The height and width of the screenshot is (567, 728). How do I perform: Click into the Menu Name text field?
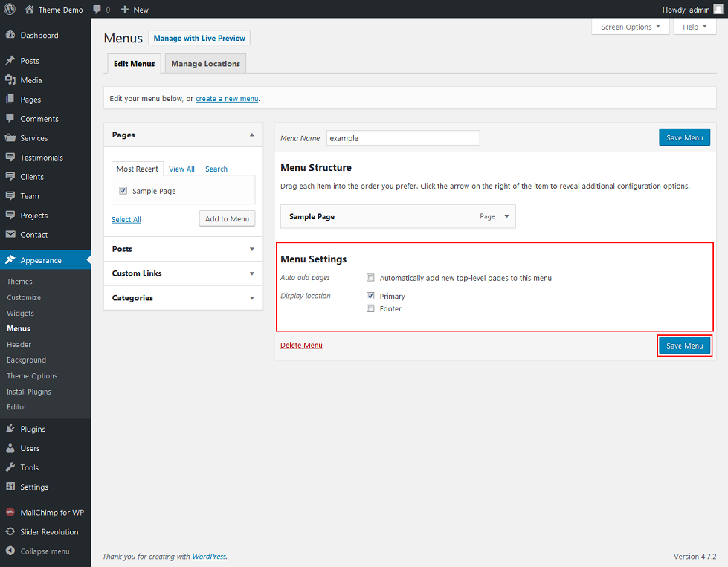[x=403, y=138]
